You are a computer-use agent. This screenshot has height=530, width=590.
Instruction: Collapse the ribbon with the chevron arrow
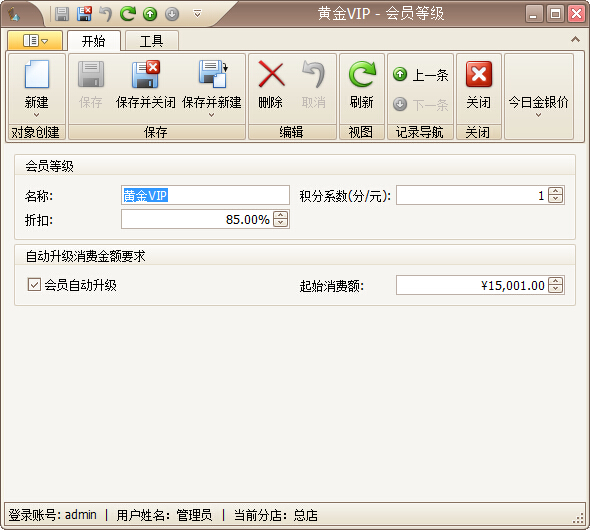(x=575, y=39)
